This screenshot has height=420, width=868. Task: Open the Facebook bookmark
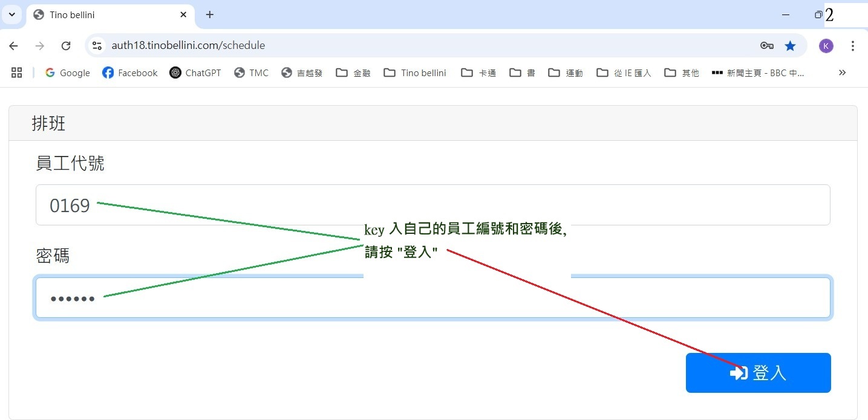point(129,73)
